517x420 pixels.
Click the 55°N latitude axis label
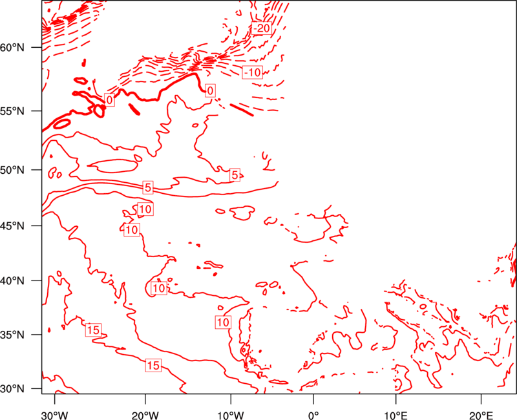(12, 111)
